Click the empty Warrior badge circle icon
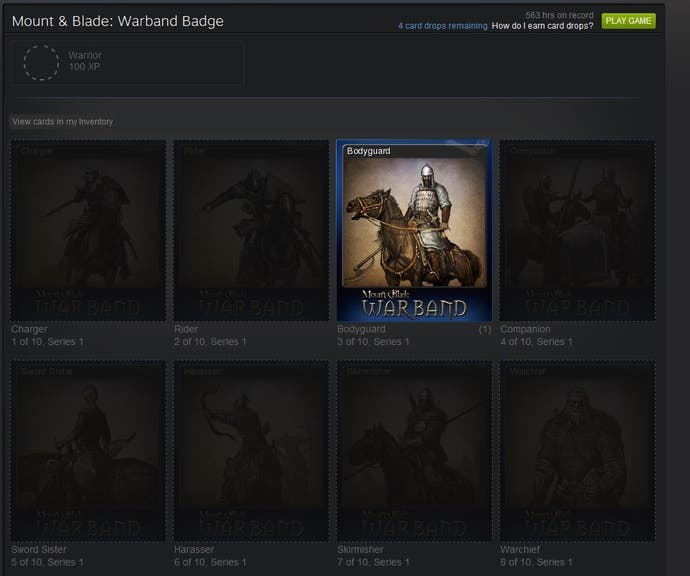The height and width of the screenshot is (576, 690). (41, 62)
